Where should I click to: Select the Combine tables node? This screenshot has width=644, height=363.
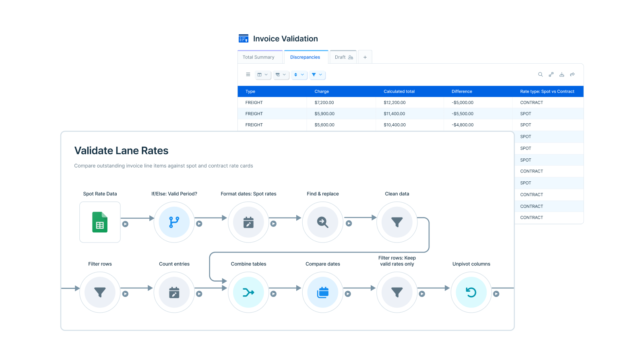click(x=248, y=292)
